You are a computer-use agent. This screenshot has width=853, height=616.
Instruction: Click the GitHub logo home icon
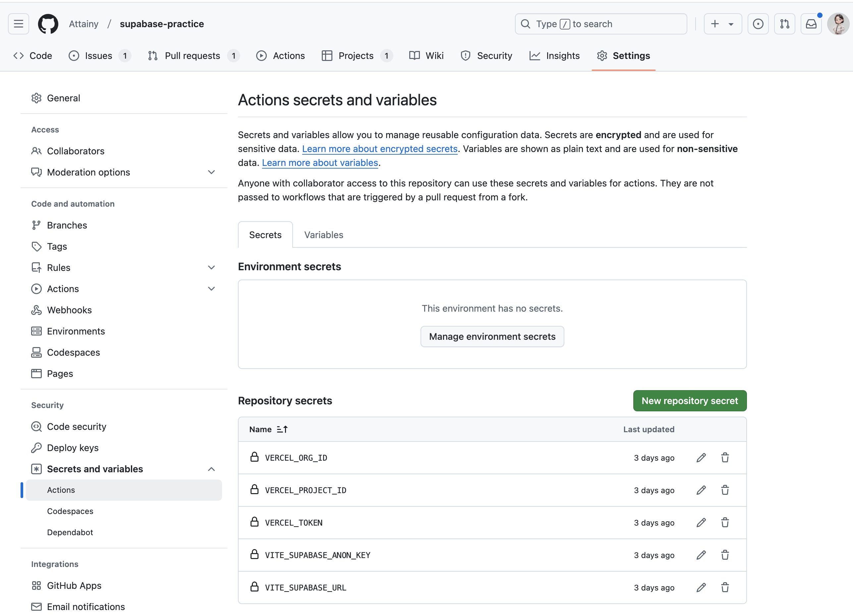click(x=48, y=24)
